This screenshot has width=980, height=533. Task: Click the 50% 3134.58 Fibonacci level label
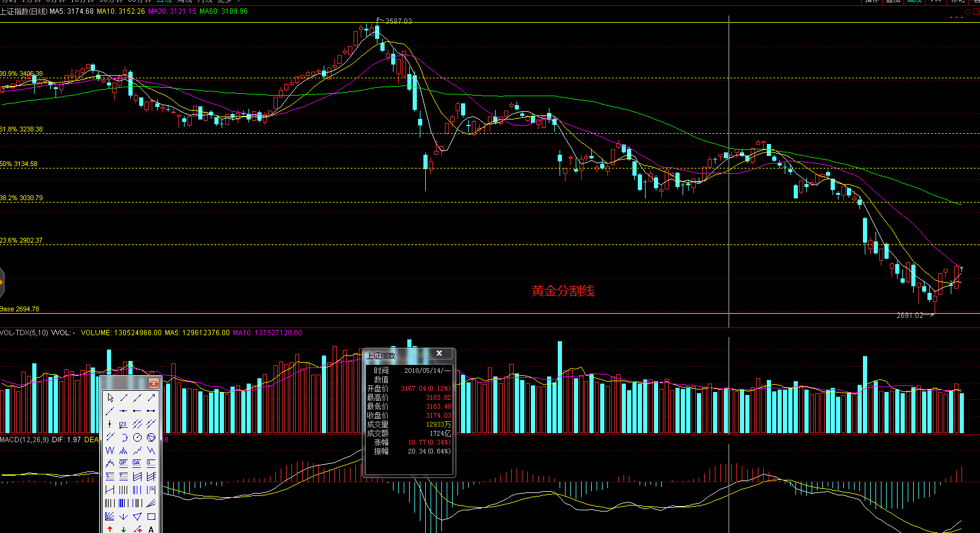pos(19,164)
